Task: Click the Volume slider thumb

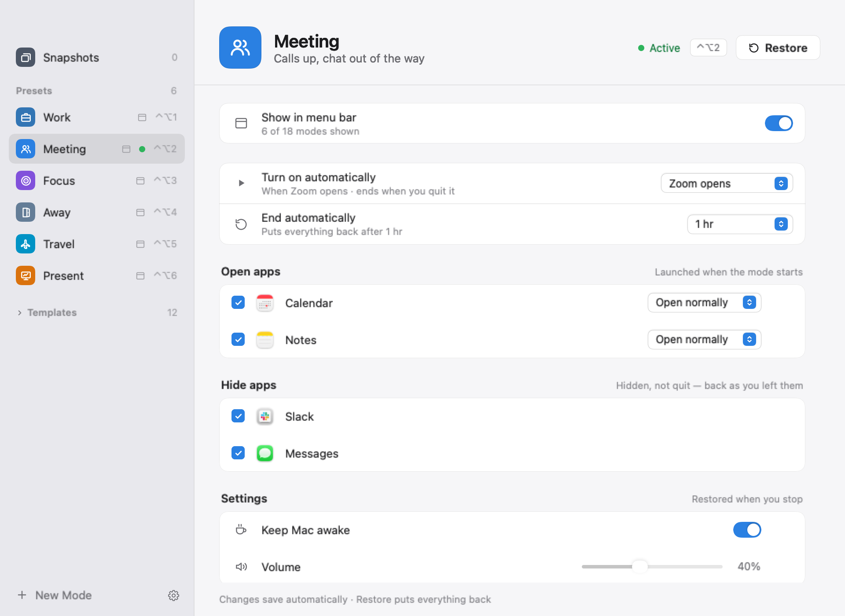Action: click(x=639, y=566)
